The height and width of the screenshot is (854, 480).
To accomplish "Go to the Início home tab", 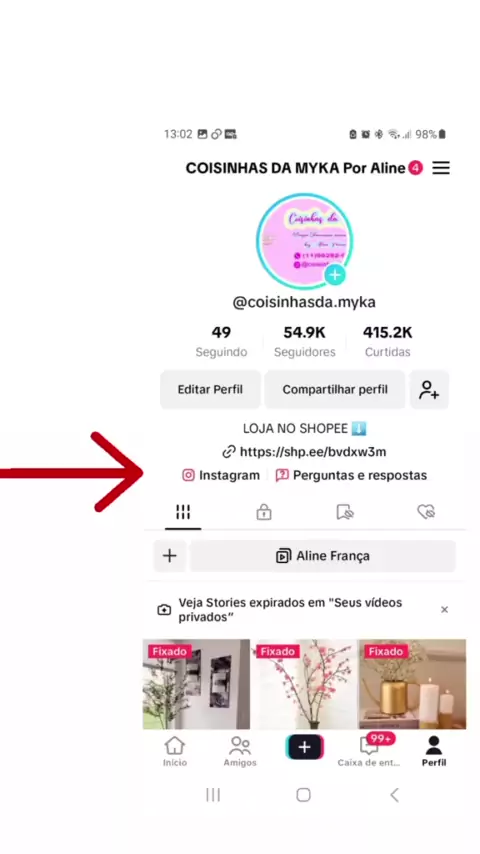I will click(x=174, y=752).
